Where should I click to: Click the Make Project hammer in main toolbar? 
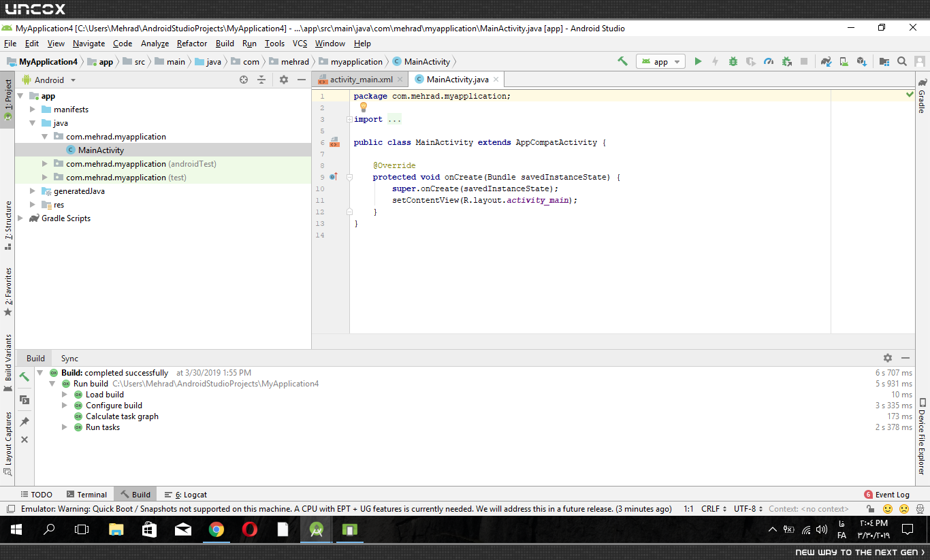(622, 61)
